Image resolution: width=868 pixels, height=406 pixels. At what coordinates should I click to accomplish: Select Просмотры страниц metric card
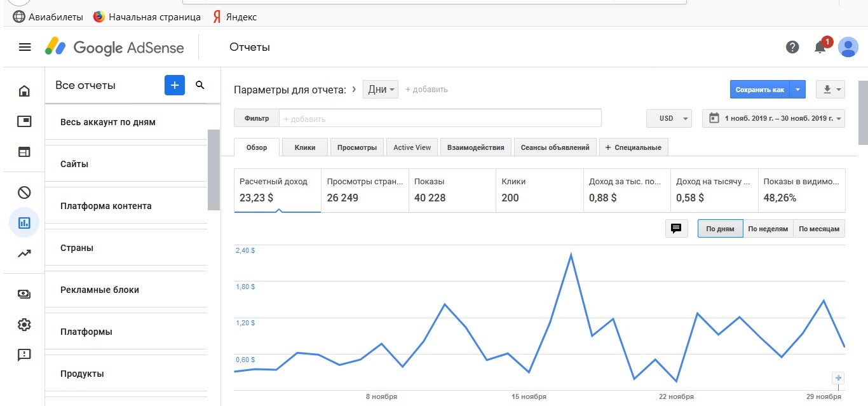[x=365, y=190]
